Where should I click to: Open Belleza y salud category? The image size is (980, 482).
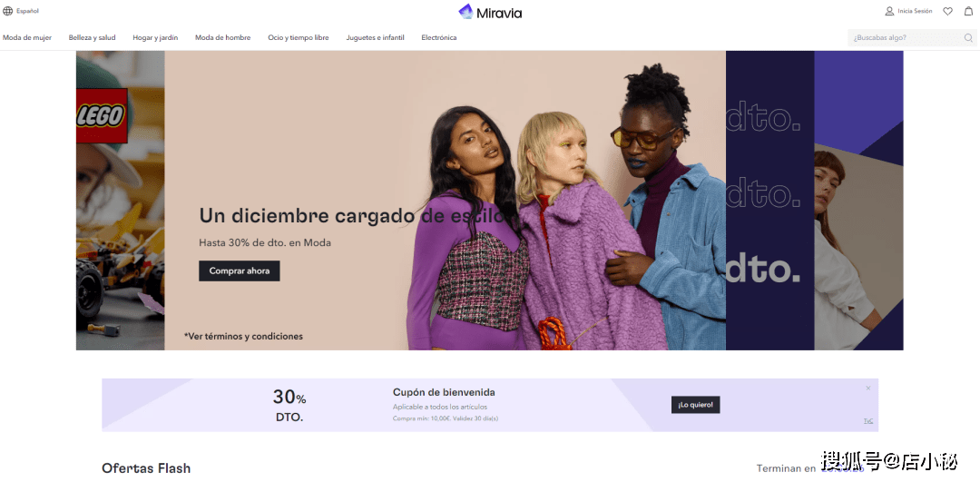click(x=92, y=37)
